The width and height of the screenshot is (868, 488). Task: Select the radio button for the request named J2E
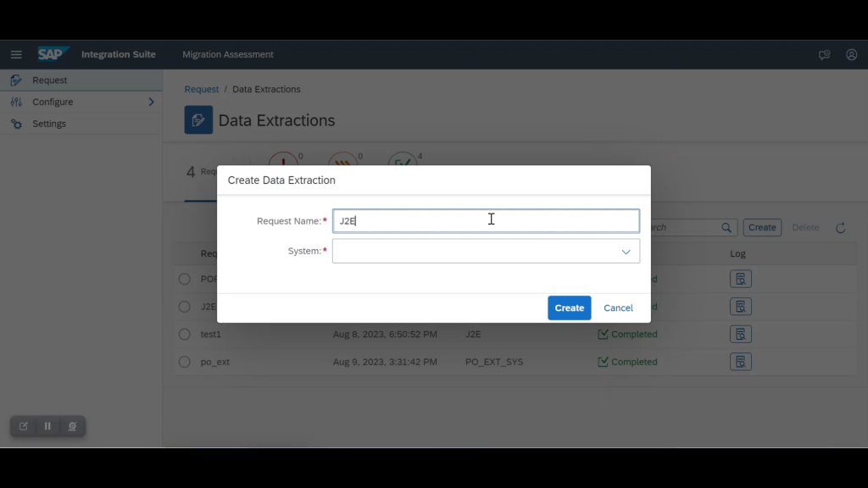coord(184,307)
